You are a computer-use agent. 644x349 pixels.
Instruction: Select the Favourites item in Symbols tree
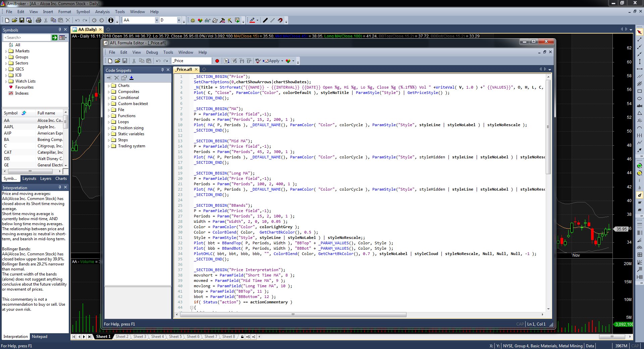24,87
